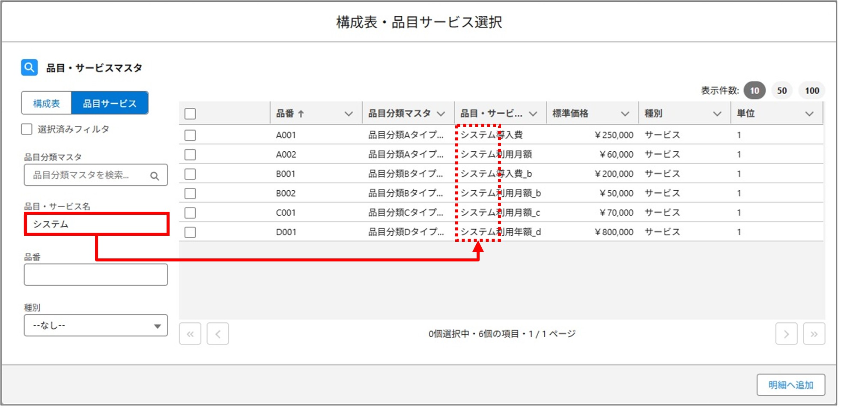Jump to first page with « icon
Screen dimensions: 868x408
190,334
